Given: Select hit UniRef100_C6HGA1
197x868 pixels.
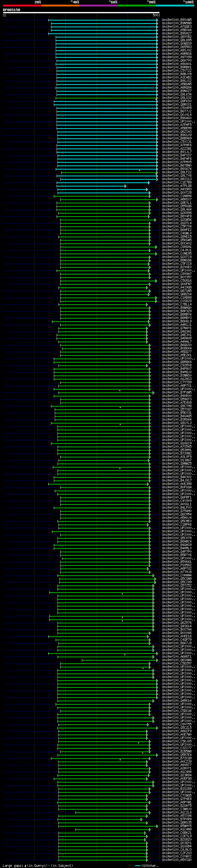Looking at the screenshot, I should [x=177, y=247].
